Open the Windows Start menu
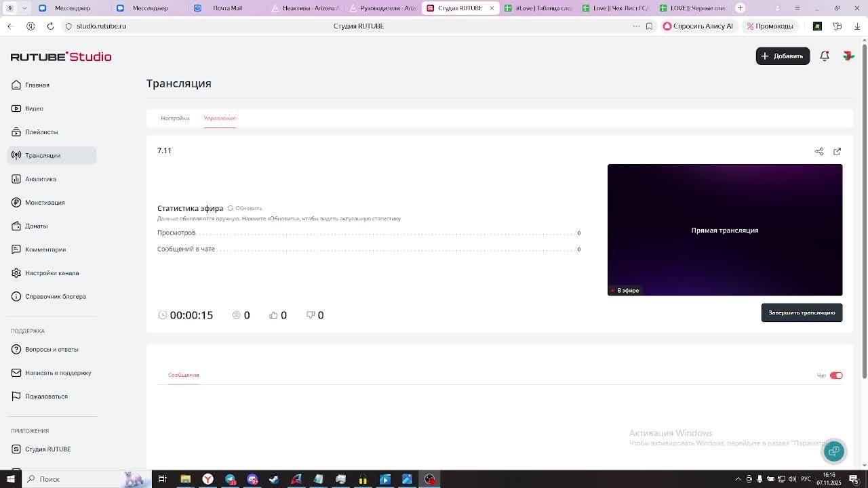The height and width of the screenshot is (488, 868). [x=10, y=479]
